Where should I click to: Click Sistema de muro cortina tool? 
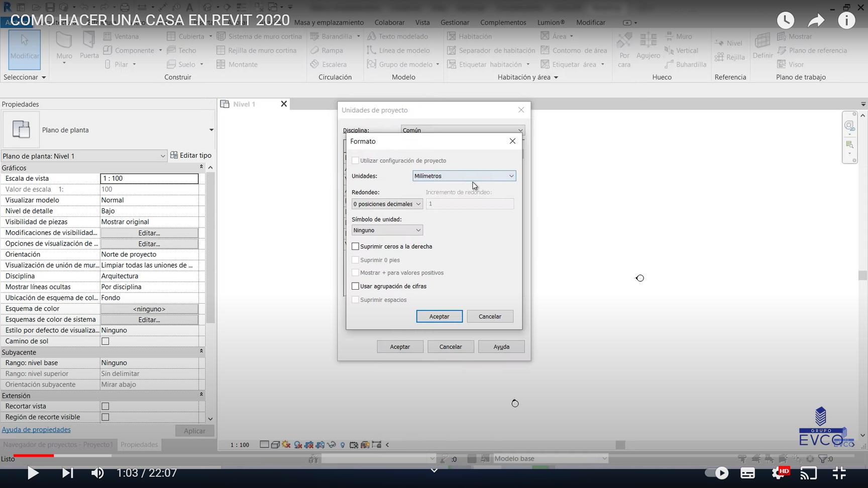[259, 36]
